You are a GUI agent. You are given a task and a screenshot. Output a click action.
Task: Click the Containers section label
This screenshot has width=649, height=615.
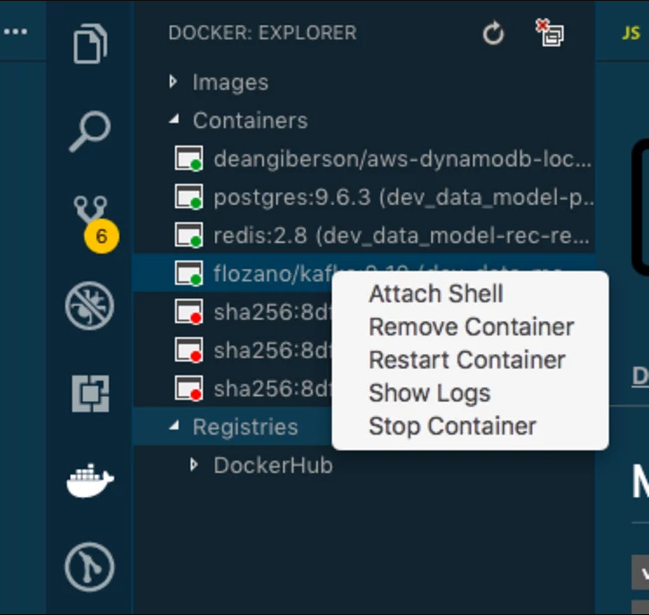(x=250, y=120)
